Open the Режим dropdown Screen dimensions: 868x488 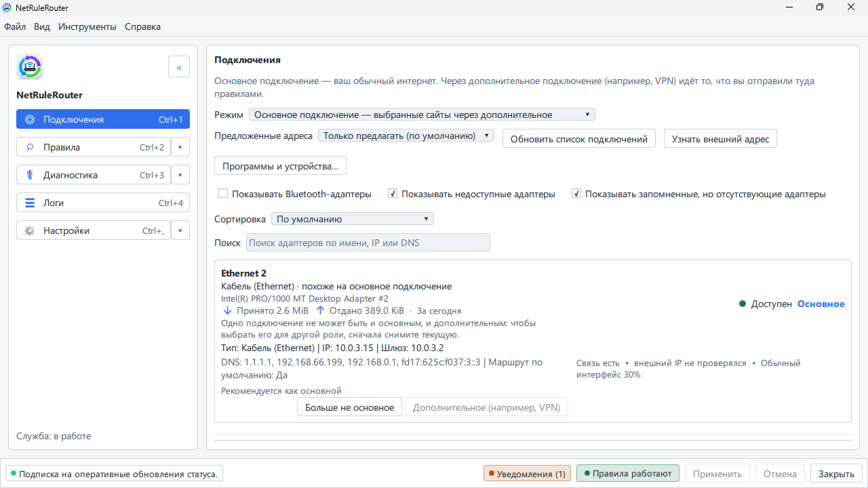(422, 115)
